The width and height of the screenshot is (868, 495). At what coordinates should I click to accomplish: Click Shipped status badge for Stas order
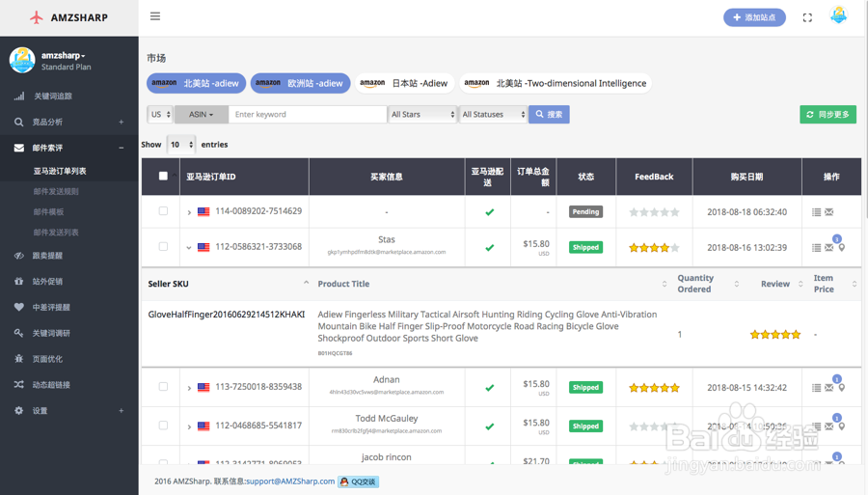[585, 247]
